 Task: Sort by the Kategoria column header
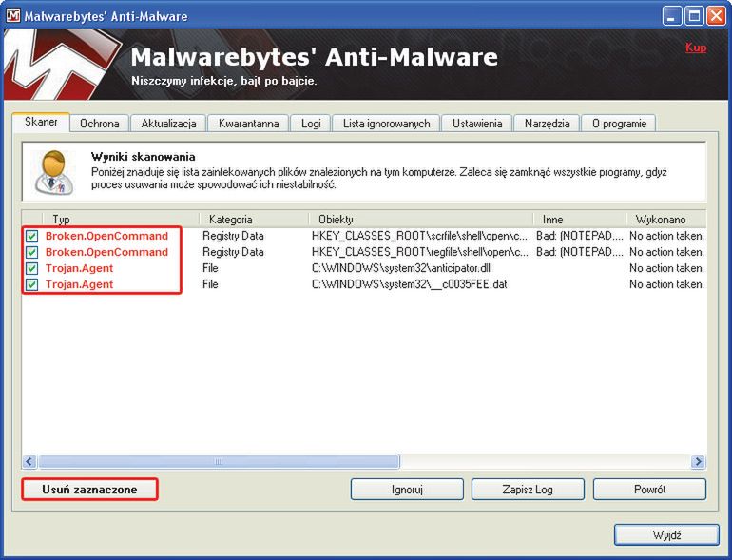click(x=255, y=219)
